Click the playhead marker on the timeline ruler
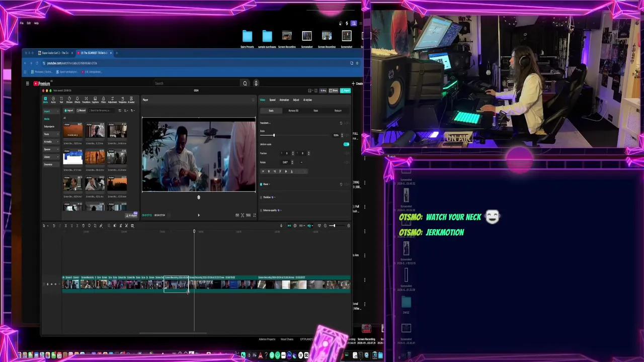 click(x=194, y=231)
